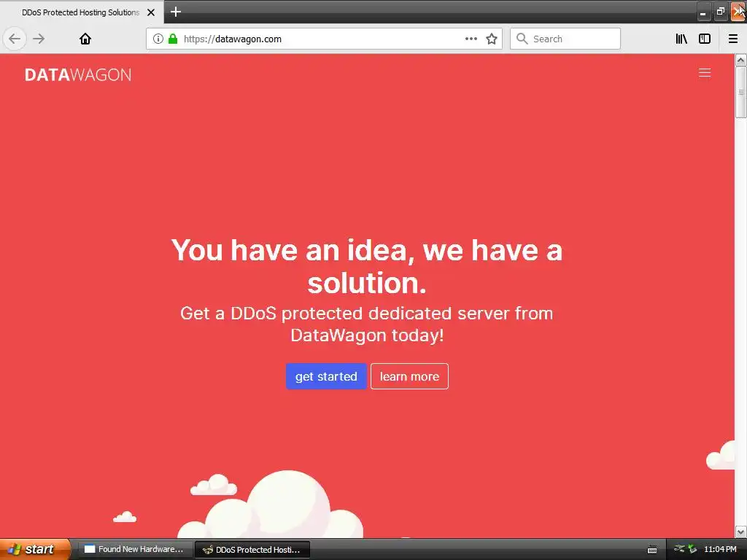Click the scrollbar up arrow
The width and height of the screenshot is (747, 560).
click(741, 60)
